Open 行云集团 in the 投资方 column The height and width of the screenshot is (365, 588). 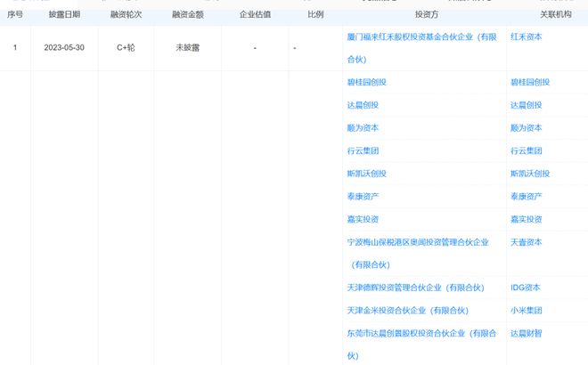pos(363,150)
